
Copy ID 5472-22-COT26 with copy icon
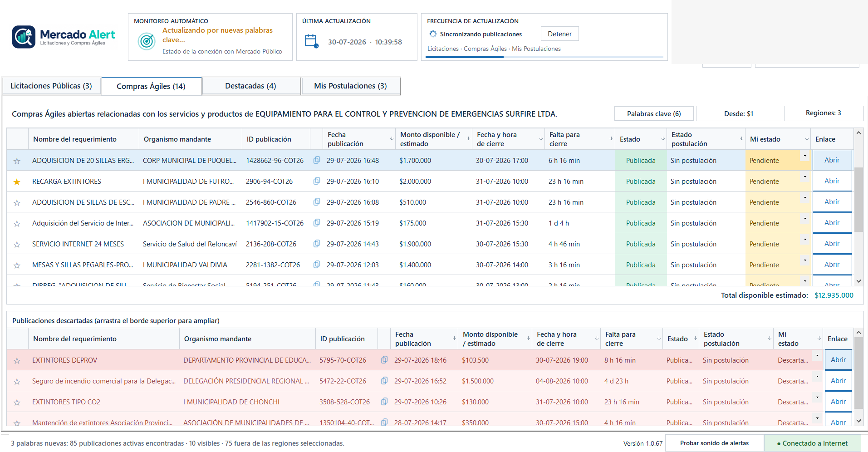coord(384,381)
